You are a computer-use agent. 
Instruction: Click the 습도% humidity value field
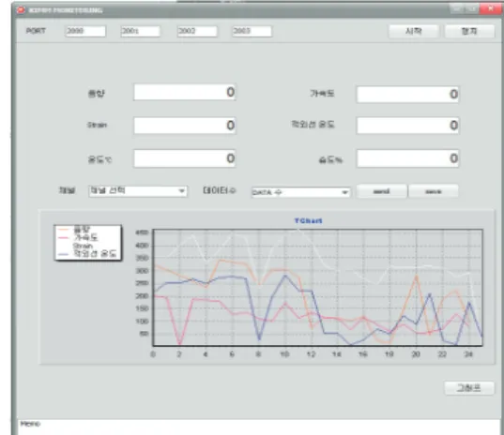click(407, 158)
